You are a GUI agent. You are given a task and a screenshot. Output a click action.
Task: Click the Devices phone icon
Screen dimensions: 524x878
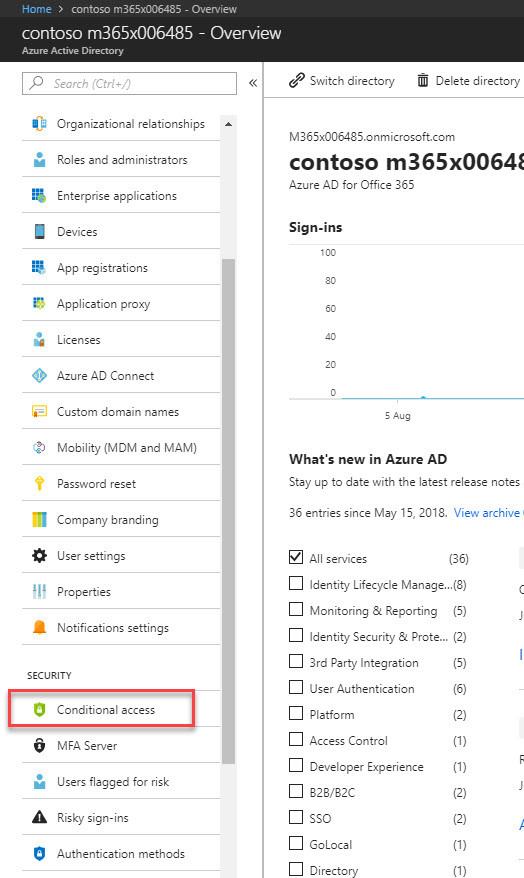(39, 231)
